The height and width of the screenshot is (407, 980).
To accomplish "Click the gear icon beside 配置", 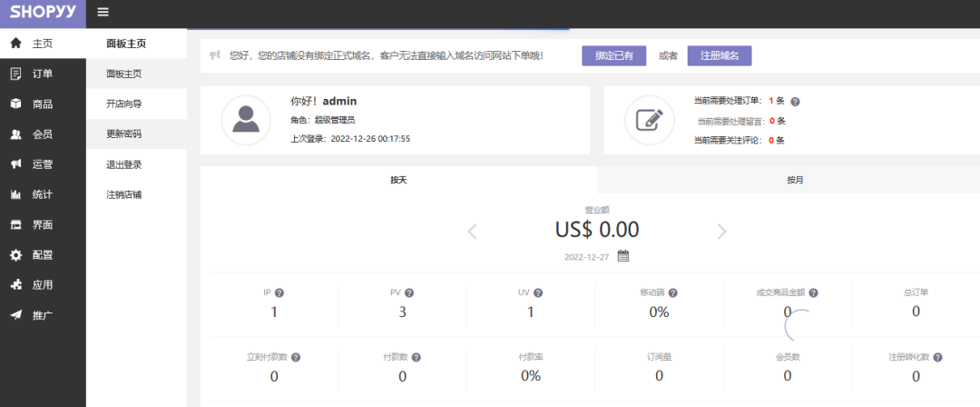I will (x=16, y=255).
